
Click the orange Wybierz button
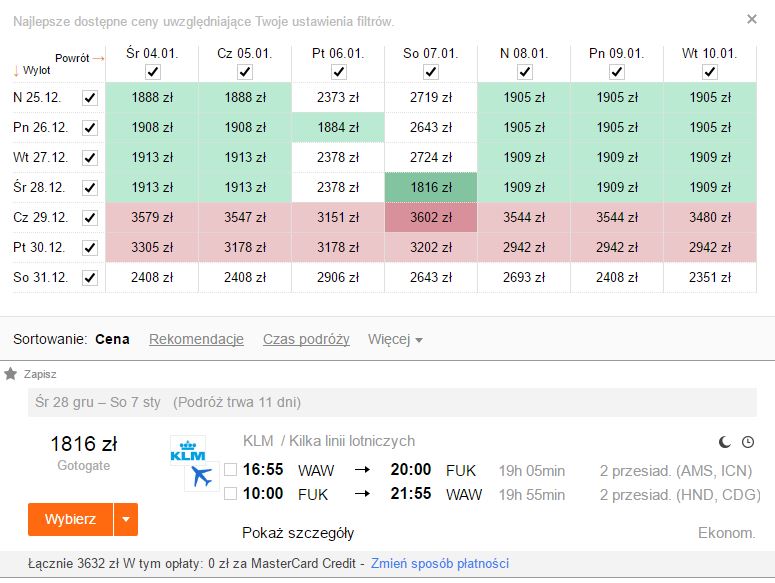pyautogui.click(x=70, y=519)
